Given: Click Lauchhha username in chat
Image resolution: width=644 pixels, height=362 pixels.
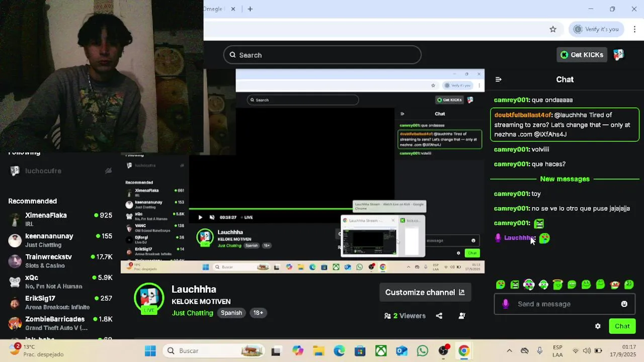Looking at the screenshot, I should pyautogui.click(x=520, y=238).
